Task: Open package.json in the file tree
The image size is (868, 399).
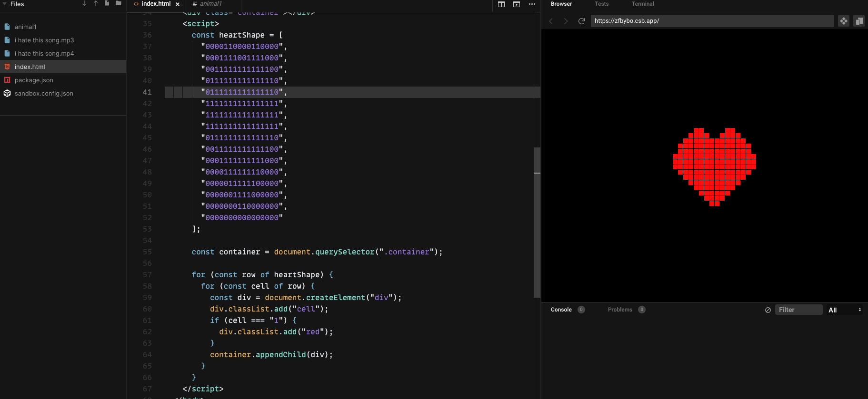Action: (34, 80)
